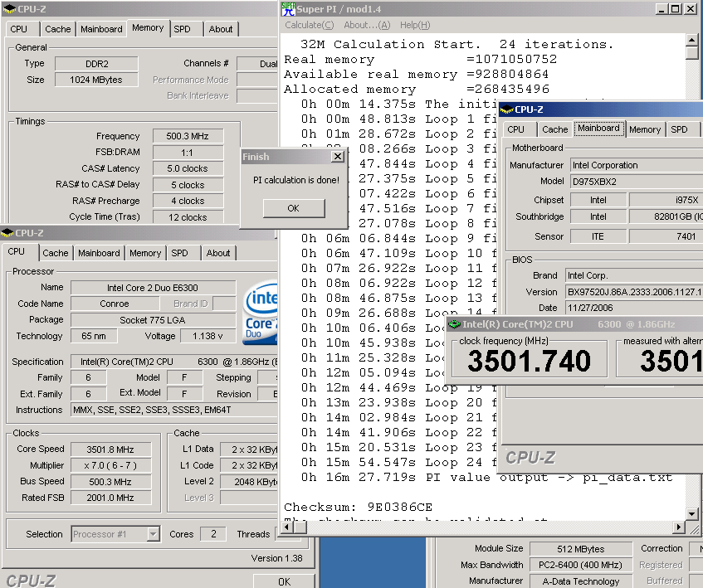Click the CAS# Latency 5.0 clocks field
Viewport: 703px width, 588px height.
188,169
